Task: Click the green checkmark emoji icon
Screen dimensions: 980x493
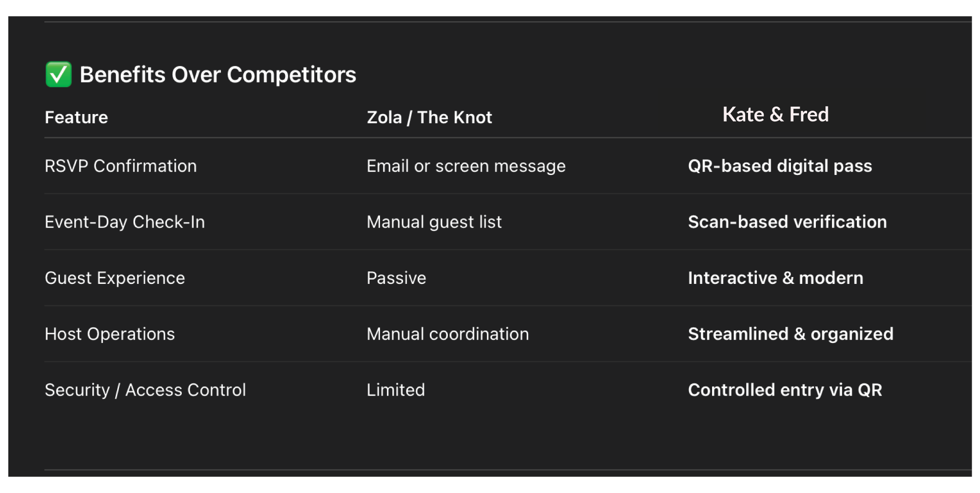Action: coord(59,74)
